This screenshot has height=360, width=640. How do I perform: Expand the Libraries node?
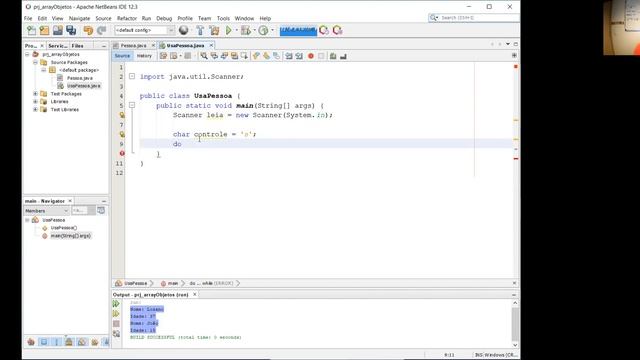pos(36,102)
